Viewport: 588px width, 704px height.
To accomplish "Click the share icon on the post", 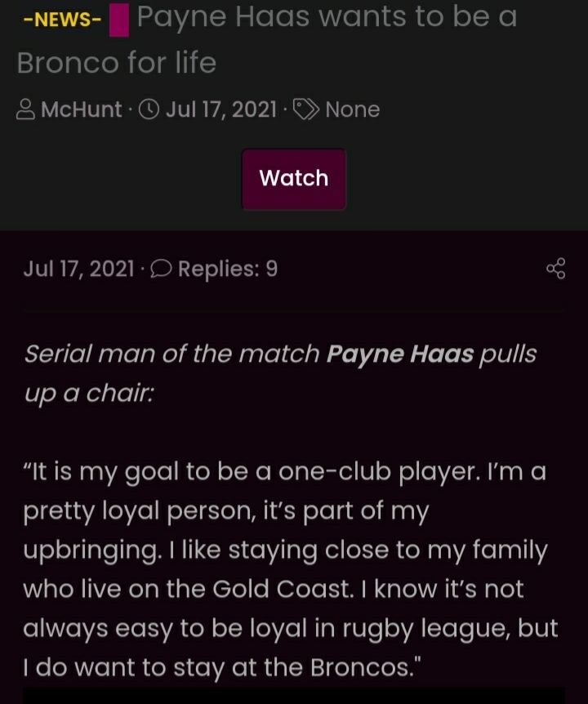I will point(555,269).
